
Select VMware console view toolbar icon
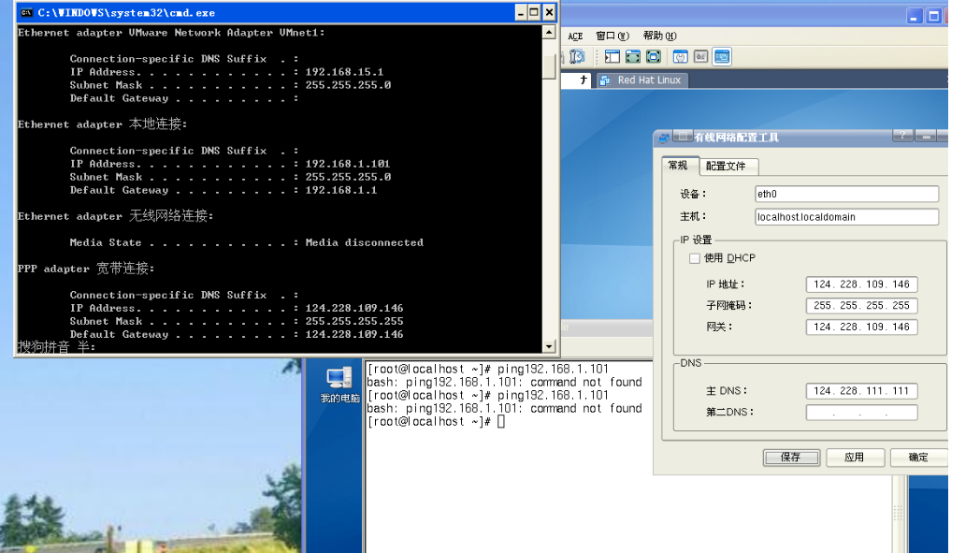point(722,57)
